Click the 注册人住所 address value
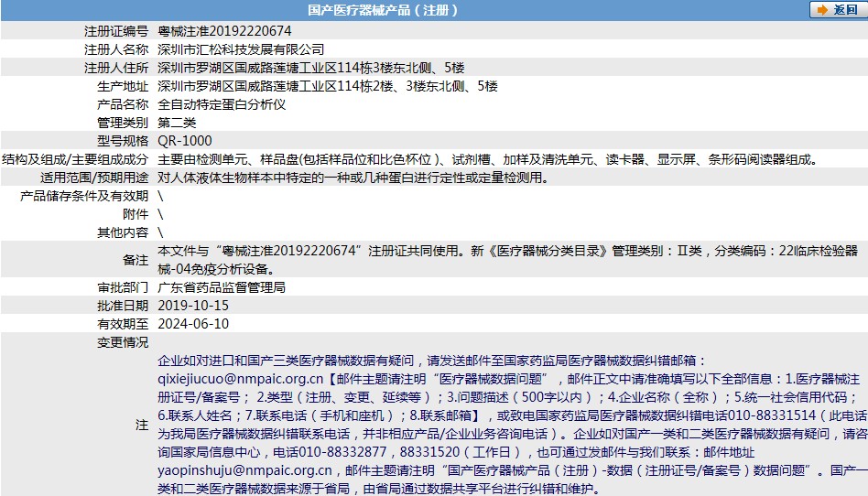This screenshot has width=868, height=496. pyautogui.click(x=311, y=67)
